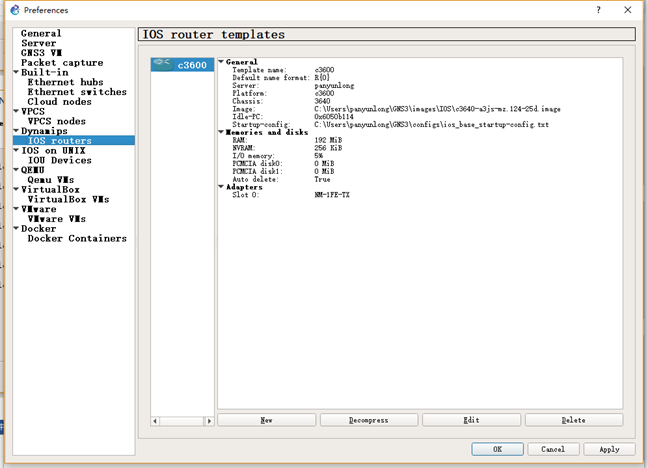Select VirtualBox VMs in tree
648x468 pixels.
click(x=68, y=199)
